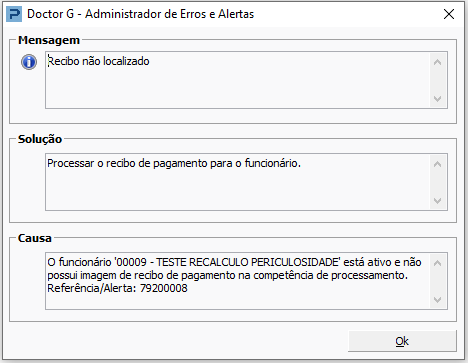This screenshot has height=363, width=468.
Task: Click the blue information icon beside the message
Action: 29,62
